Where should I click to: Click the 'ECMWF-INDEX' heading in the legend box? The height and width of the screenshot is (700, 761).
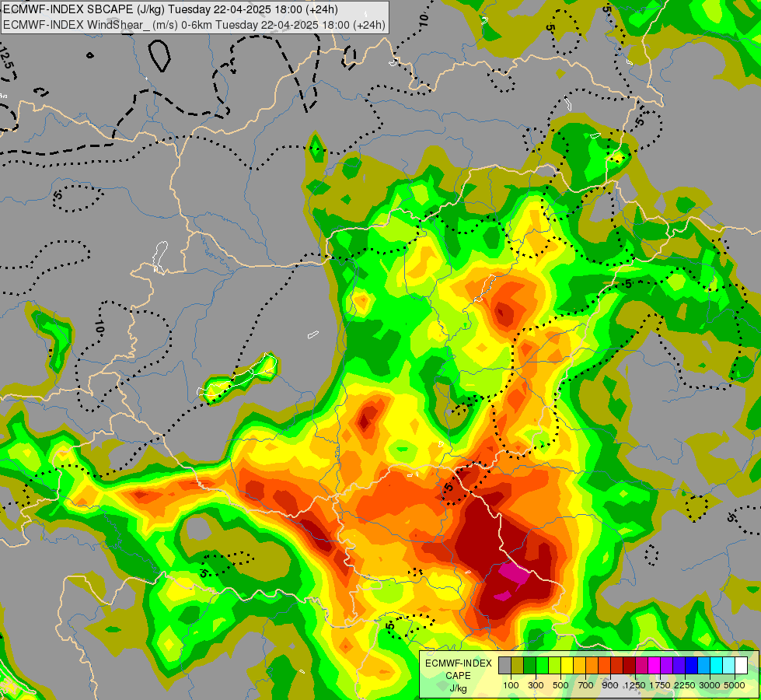458,663
